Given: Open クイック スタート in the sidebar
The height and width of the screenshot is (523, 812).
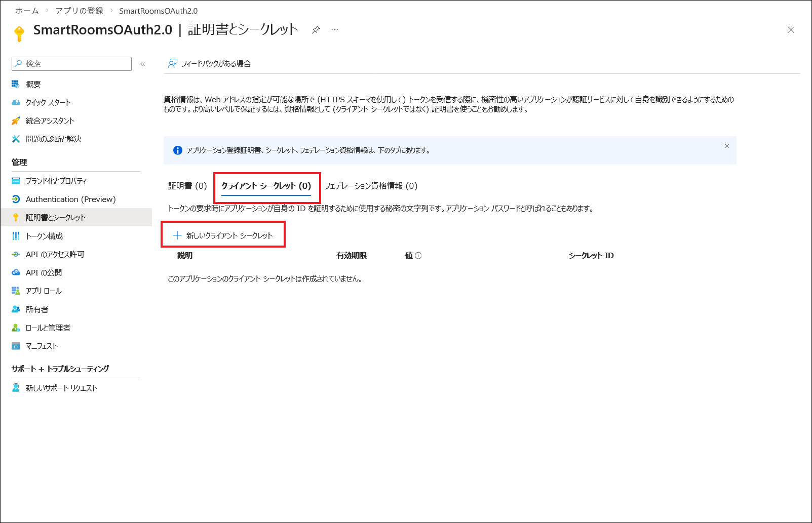Looking at the screenshot, I should tap(48, 103).
